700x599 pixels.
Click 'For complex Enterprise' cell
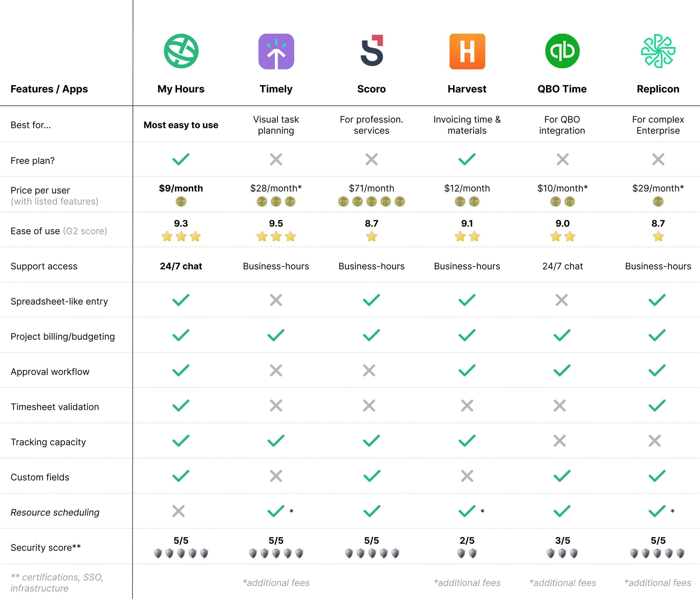pyautogui.click(x=658, y=125)
